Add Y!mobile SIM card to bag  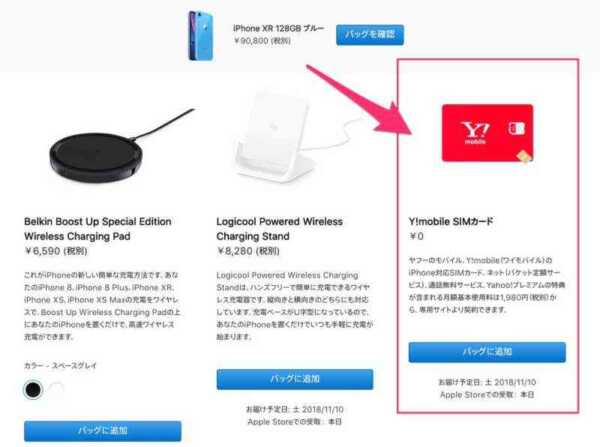pyautogui.click(x=487, y=352)
